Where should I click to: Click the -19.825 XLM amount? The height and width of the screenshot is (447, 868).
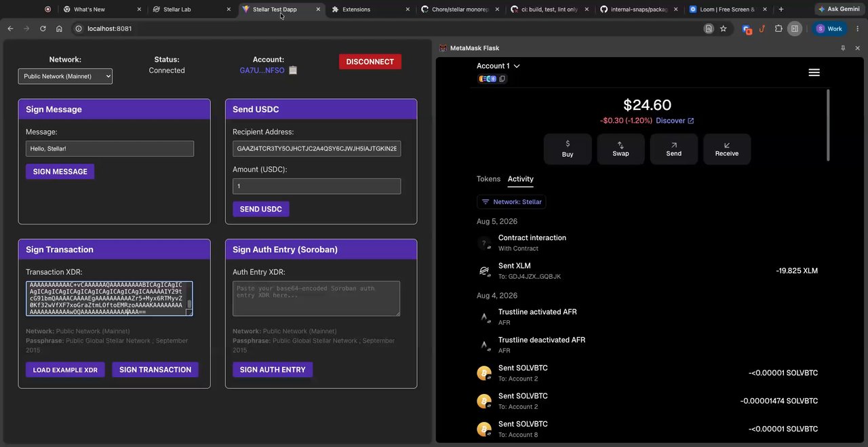pos(797,271)
